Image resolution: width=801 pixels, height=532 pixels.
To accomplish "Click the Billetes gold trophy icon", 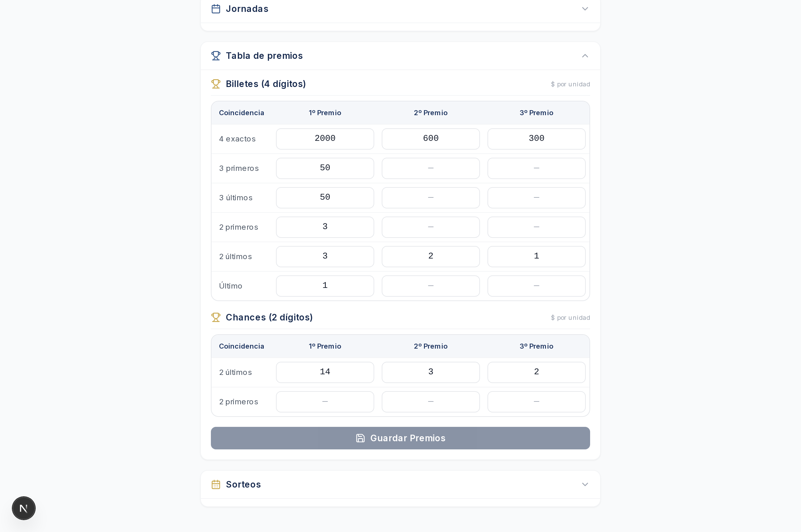I will (x=216, y=84).
